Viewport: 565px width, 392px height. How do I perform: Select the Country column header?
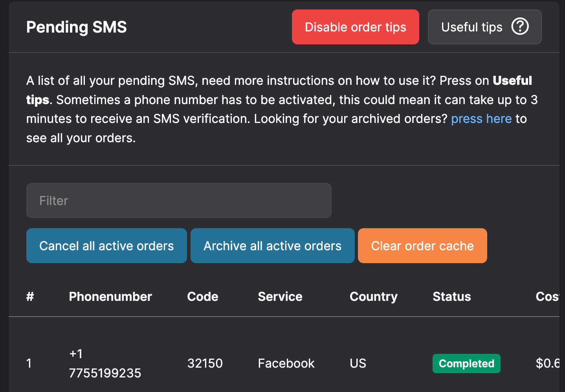click(373, 297)
